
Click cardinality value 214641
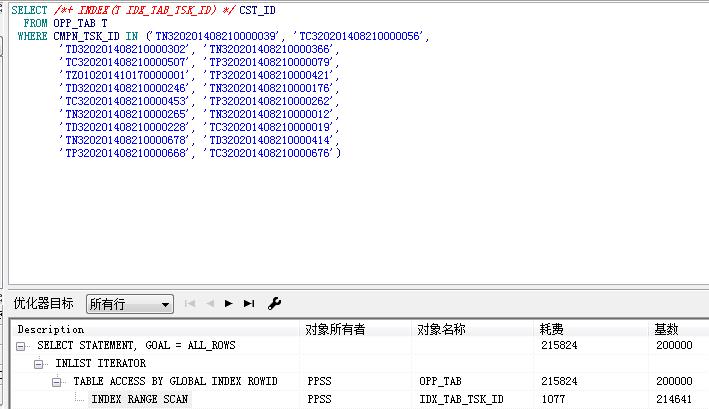pos(674,400)
